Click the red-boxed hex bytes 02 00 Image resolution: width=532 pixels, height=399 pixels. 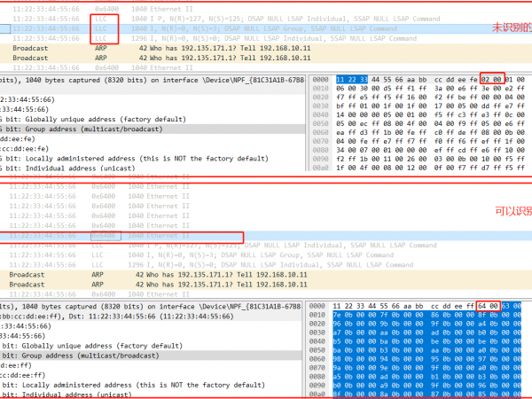click(x=492, y=78)
